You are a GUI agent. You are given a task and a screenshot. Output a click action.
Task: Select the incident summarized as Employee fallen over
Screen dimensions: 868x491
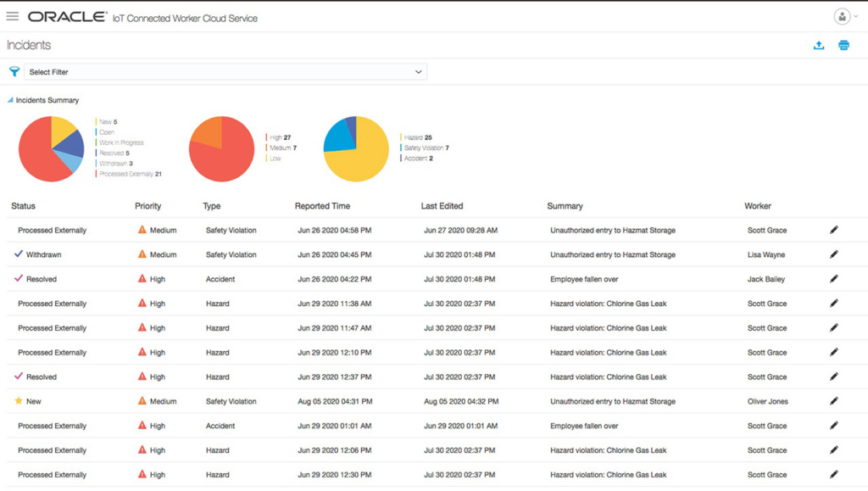(x=583, y=279)
